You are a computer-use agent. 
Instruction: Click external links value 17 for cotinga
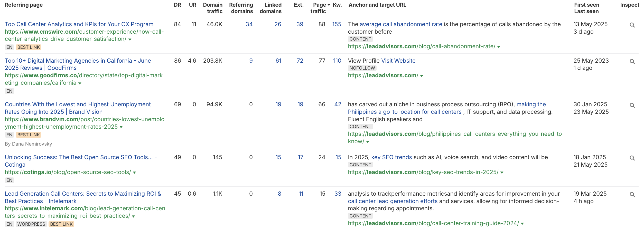[301, 157]
